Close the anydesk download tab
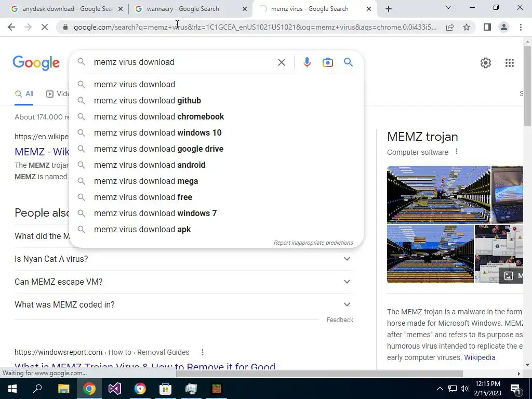 (120, 9)
